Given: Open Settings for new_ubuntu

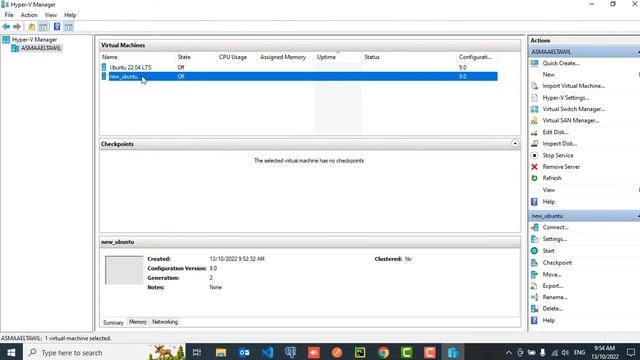Looking at the screenshot, I should tap(554, 239).
